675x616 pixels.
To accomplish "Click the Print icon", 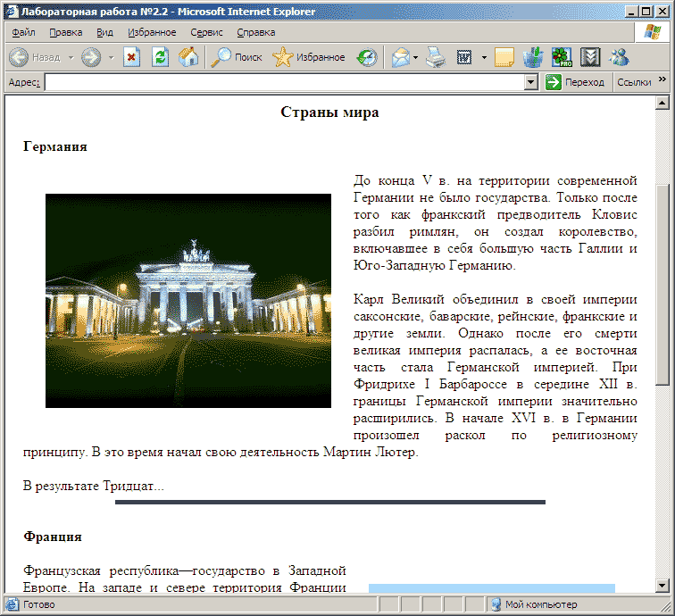I will tap(436, 57).
